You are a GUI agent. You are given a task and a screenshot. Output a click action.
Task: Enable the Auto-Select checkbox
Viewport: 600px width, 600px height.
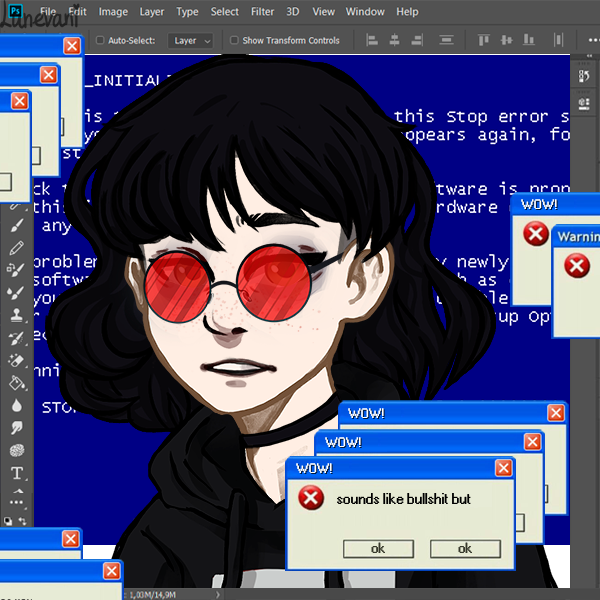[x=99, y=41]
